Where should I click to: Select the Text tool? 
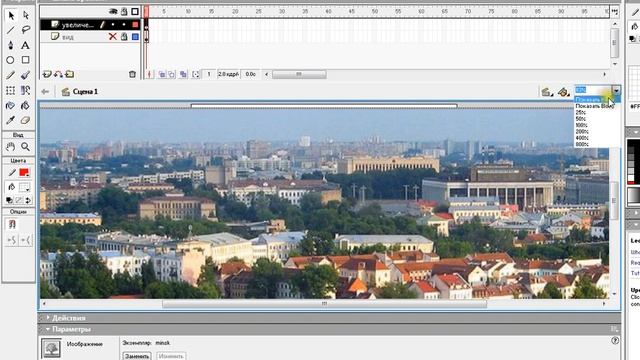point(25,45)
